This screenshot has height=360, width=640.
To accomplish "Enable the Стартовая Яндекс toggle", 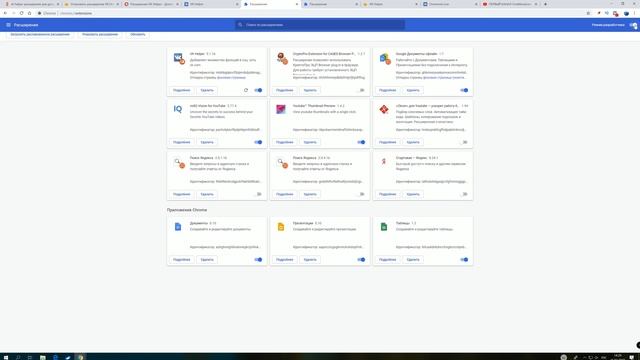I will pyautogui.click(x=464, y=194).
